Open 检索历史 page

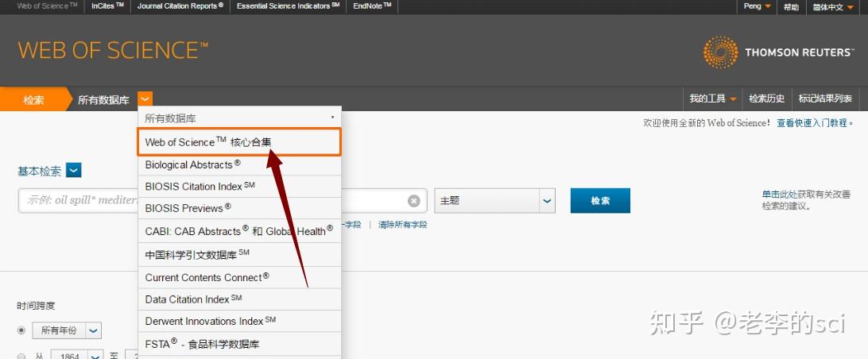click(767, 99)
